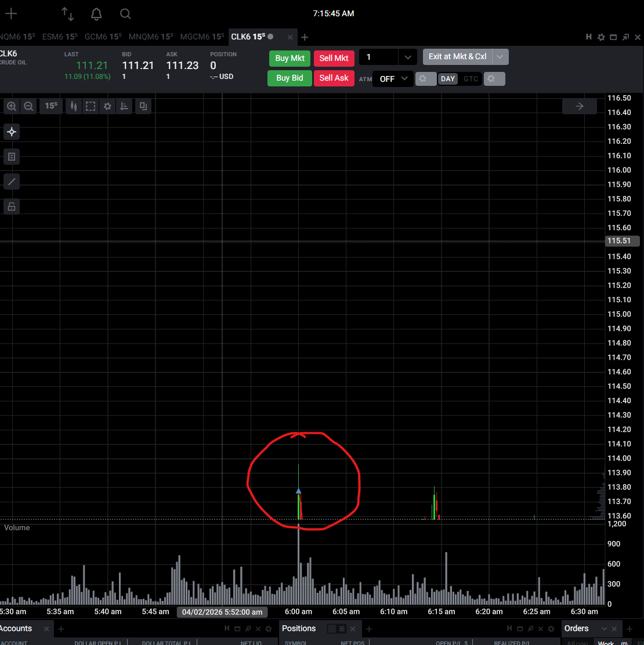Zoom out on the chart
Image resolution: width=644 pixels, height=645 pixels.
tap(28, 106)
